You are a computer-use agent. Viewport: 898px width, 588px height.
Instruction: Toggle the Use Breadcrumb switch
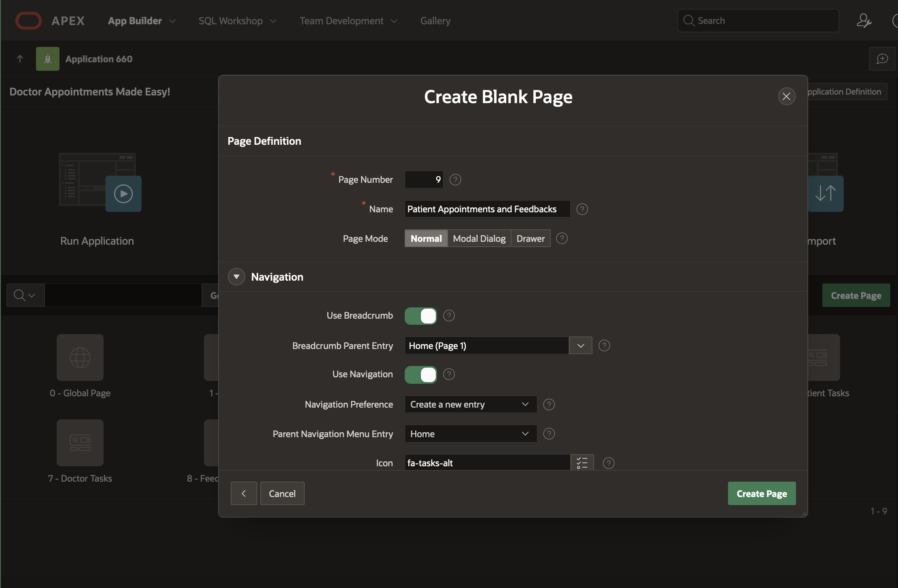420,316
